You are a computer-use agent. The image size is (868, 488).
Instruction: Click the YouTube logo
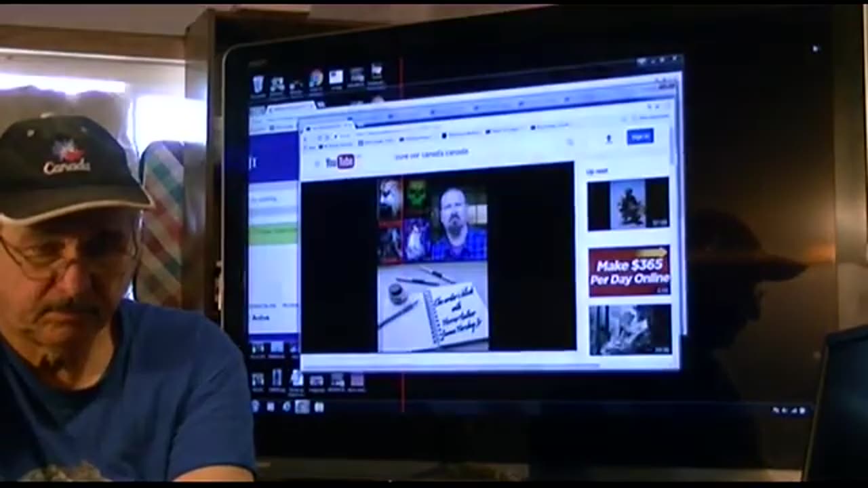(x=340, y=161)
